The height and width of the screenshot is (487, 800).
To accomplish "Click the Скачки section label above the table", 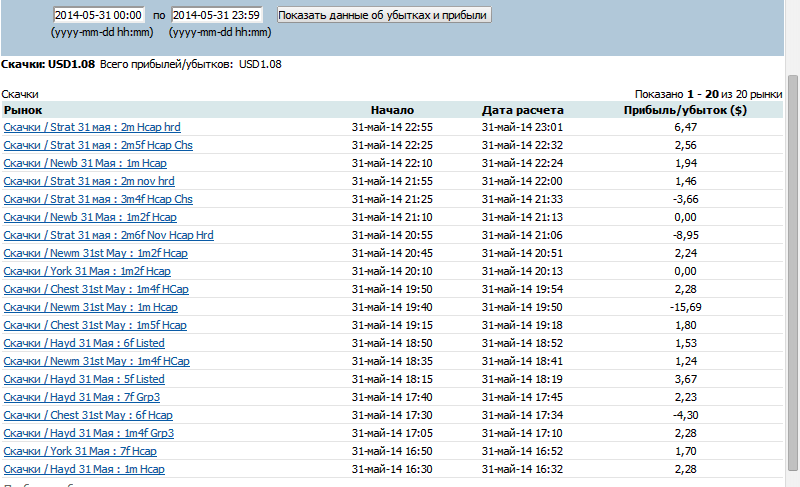I will click(x=20, y=94).
